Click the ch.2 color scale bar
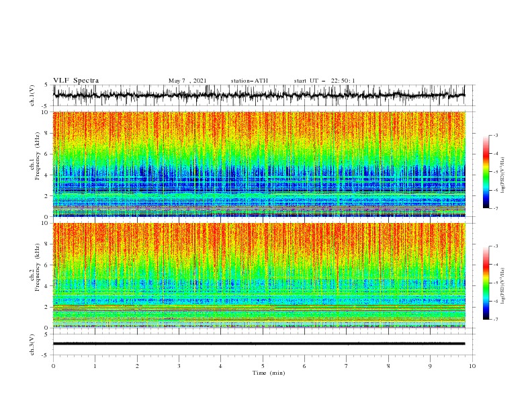532x411 pixels. pos(486,283)
